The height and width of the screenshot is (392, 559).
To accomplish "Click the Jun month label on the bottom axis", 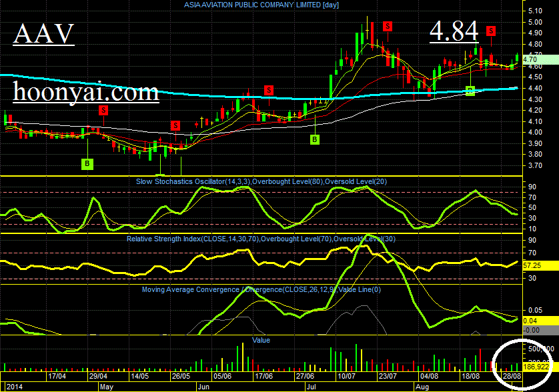I will pyautogui.click(x=203, y=387).
